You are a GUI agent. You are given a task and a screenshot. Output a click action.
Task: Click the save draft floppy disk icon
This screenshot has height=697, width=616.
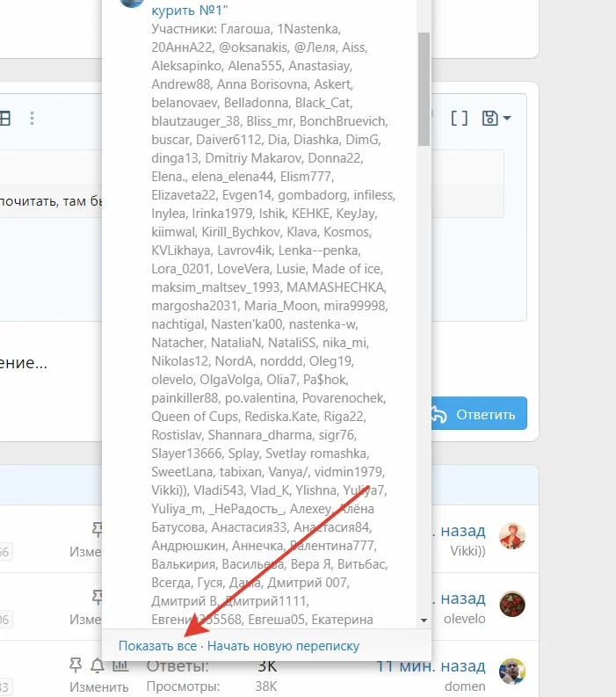489,119
